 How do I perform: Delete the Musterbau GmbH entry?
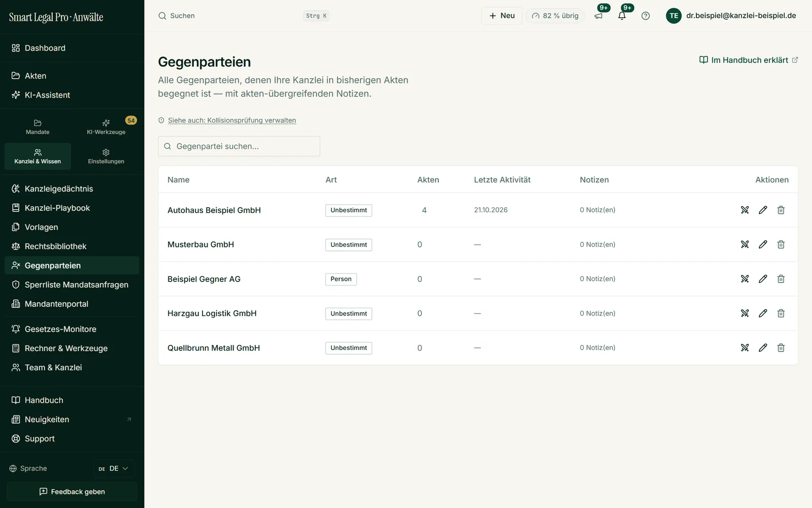(x=781, y=244)
